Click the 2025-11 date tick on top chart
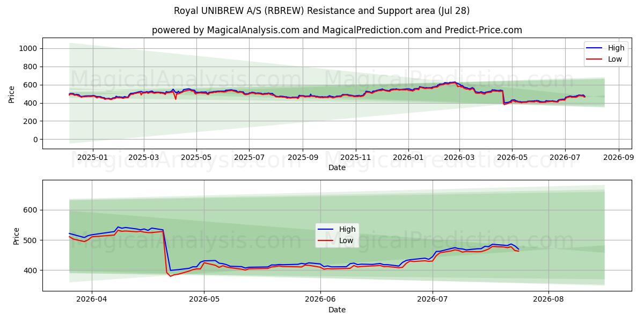The height and width of the screenshot is (322, 644). (355, 158)
